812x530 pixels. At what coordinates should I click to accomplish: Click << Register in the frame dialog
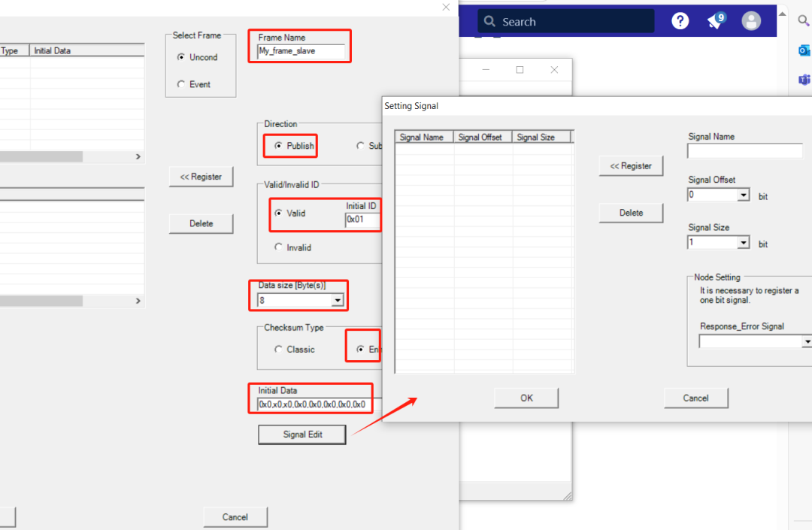click(201, 177)
